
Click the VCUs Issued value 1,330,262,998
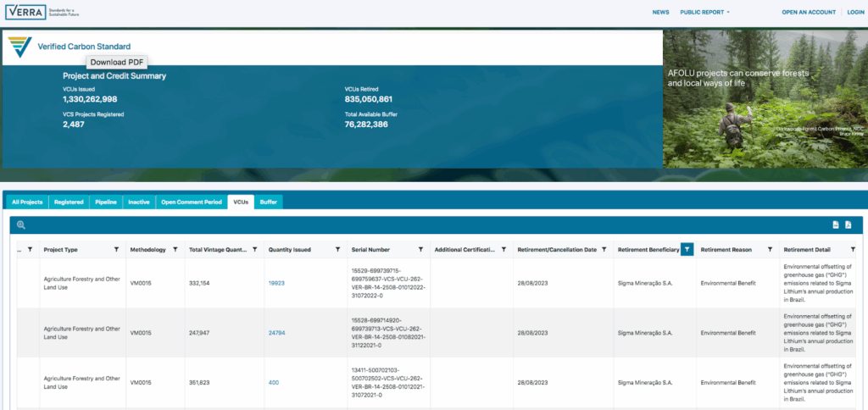[90, 100]
